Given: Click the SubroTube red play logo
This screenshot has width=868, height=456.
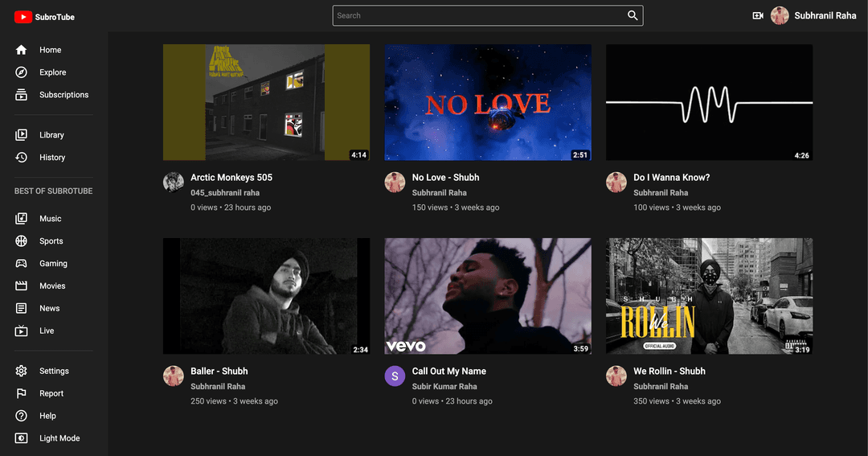Looking at the screenshot, I should [x=23, y=17].
